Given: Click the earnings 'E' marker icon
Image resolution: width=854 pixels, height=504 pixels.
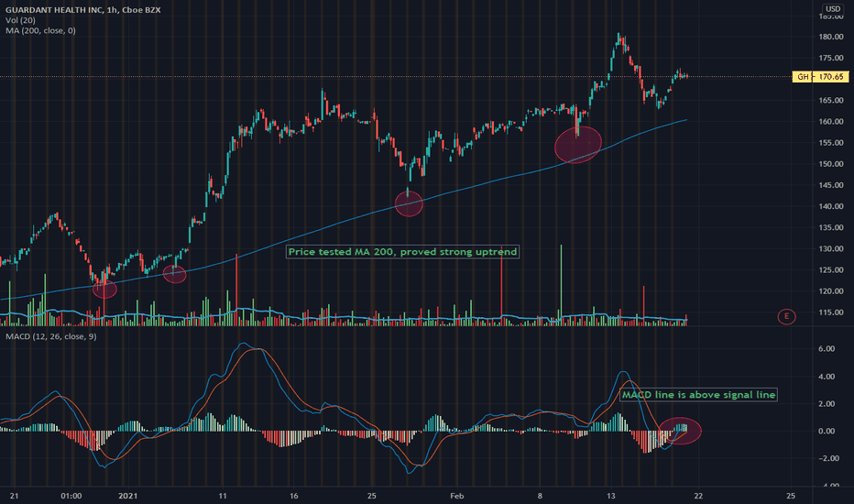Looking at the screenshot, I should tap(786, 316).
